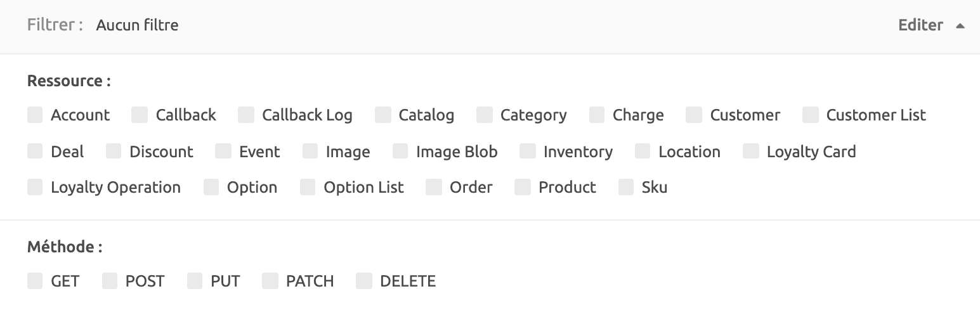
Task: Check the POST method checkbox
Action: coord(110,281)
